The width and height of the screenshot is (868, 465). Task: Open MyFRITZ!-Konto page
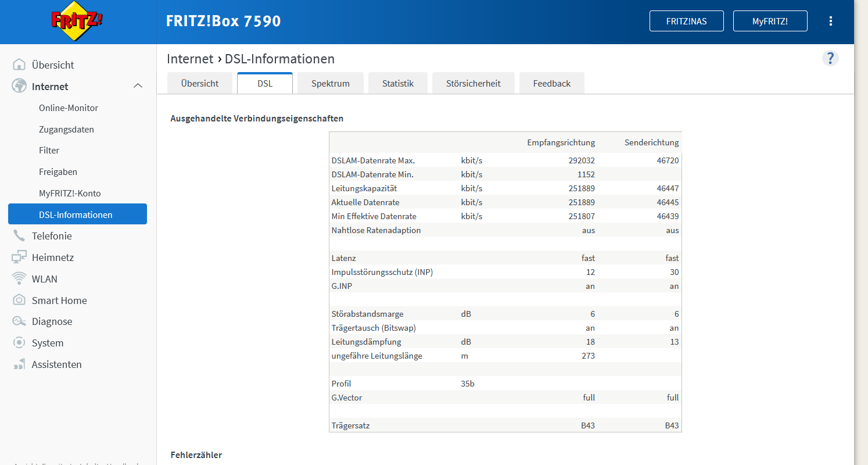point(70,193)
